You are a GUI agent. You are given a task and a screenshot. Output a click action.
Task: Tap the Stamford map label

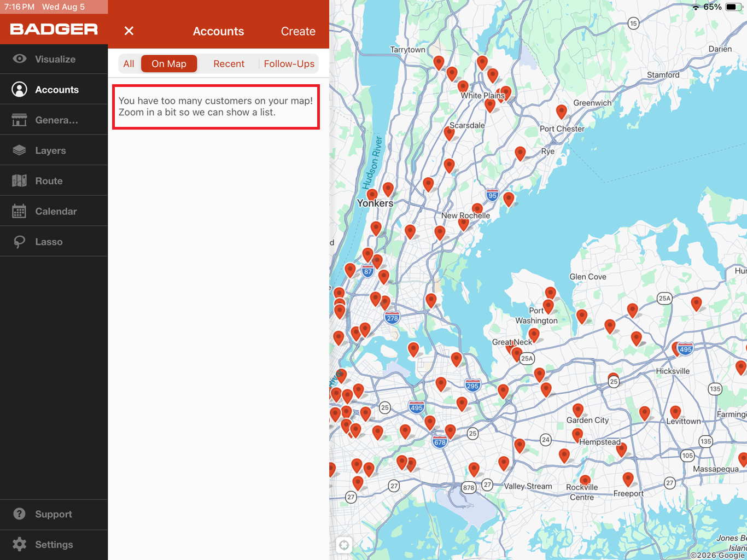click(663, 75)
